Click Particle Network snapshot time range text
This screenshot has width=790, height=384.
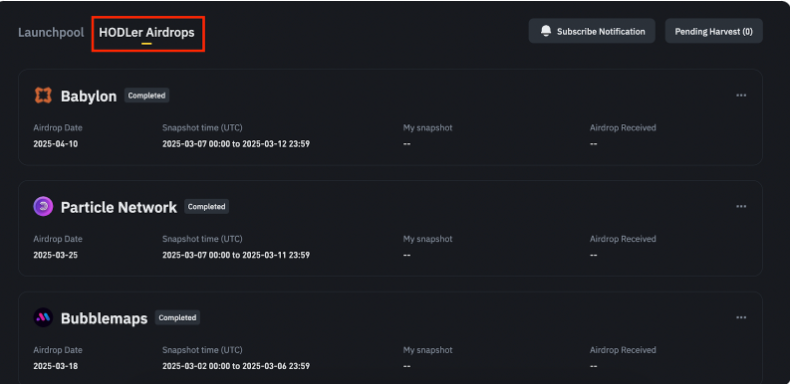click(x=236, y=255)
